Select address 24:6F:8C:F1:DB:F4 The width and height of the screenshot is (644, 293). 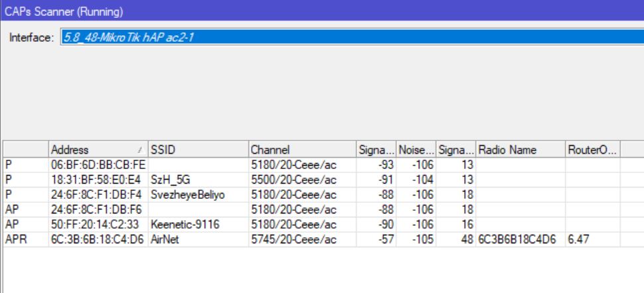96,194
